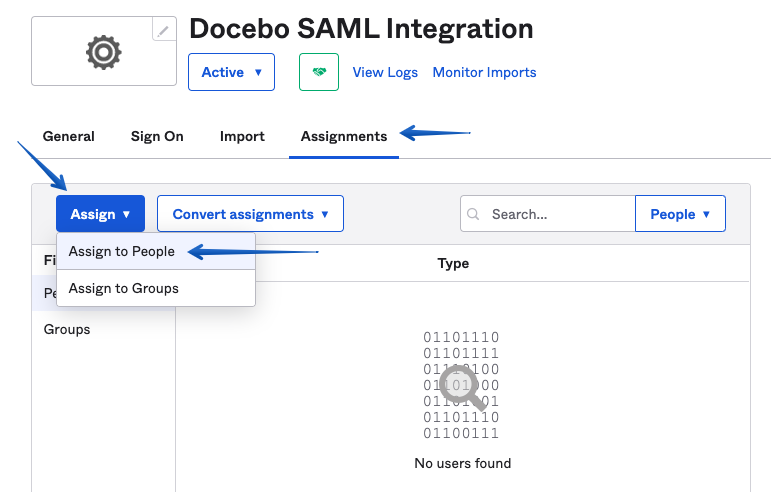Select the Assignments tab
The width and height of the screenshot is (771, 492).
343,136
